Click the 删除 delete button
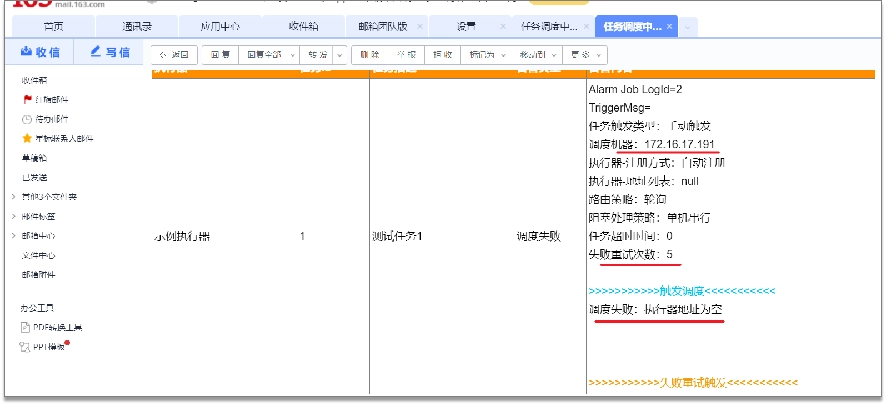 coord(369,55)
